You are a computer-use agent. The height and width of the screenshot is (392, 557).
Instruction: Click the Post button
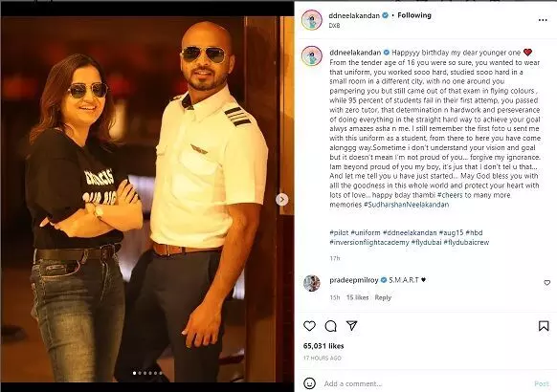pos(542,383)
